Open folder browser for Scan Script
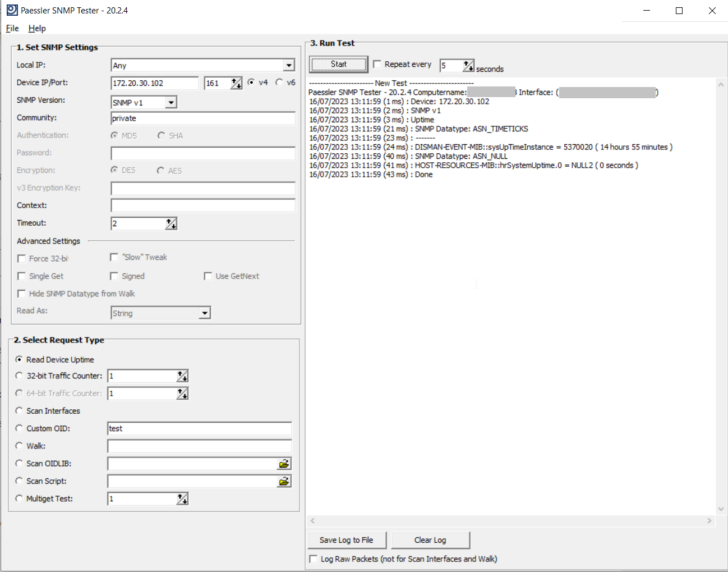Screen dimensions: 728x572 284,481
